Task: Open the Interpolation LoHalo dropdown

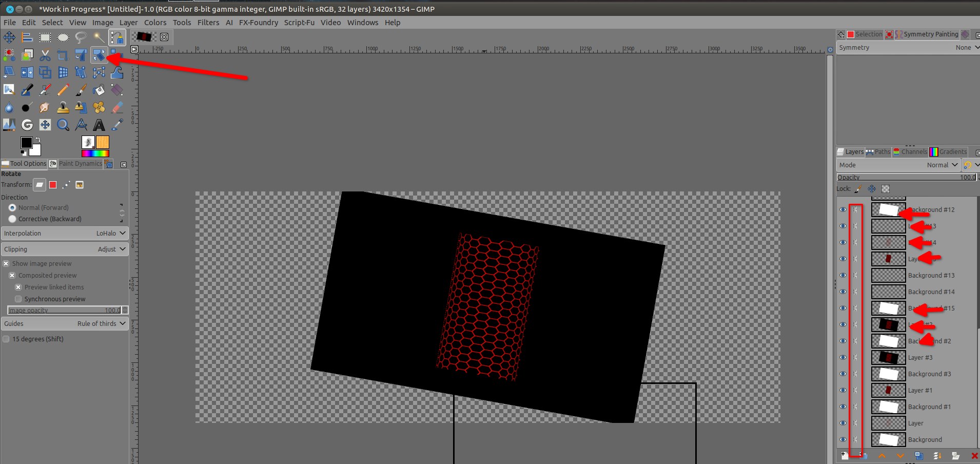Action: pos(64,234)
